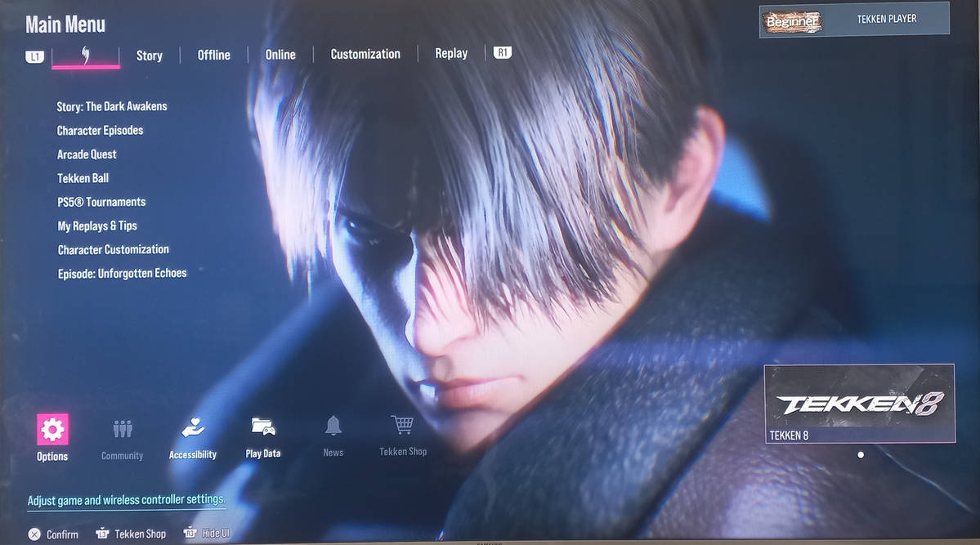
Task: Select the Options gear icon
Action: (52, 429)
